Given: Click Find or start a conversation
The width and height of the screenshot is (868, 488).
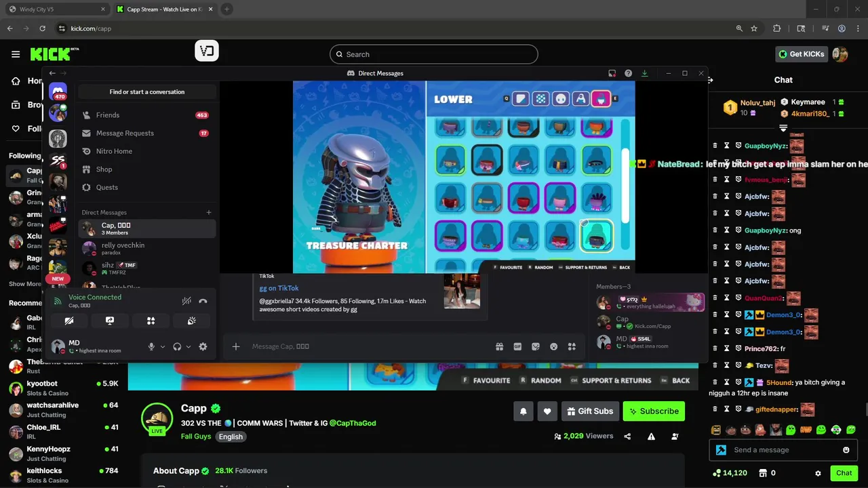Looking at the screenshot, I should pos(147,91).
